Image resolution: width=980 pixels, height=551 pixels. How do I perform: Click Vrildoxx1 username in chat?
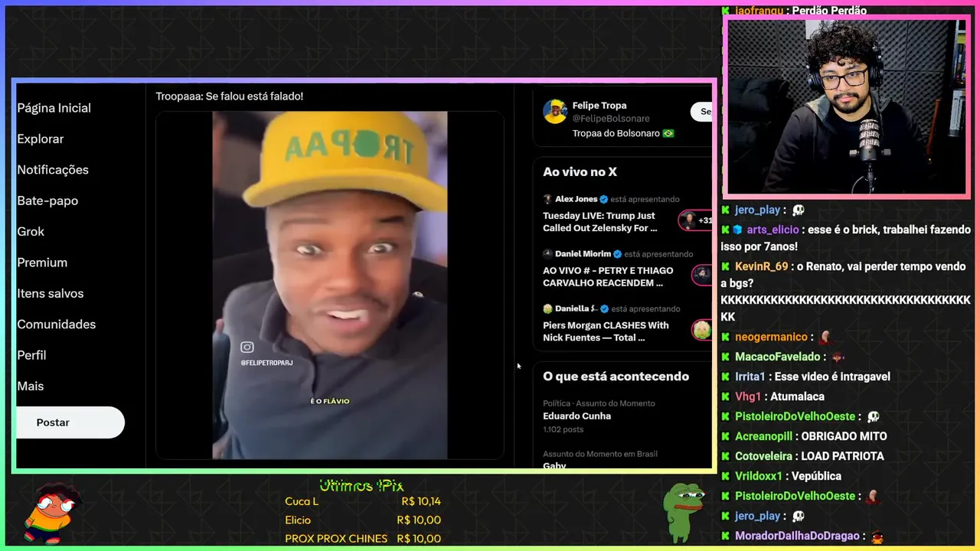tap(759, 476)
